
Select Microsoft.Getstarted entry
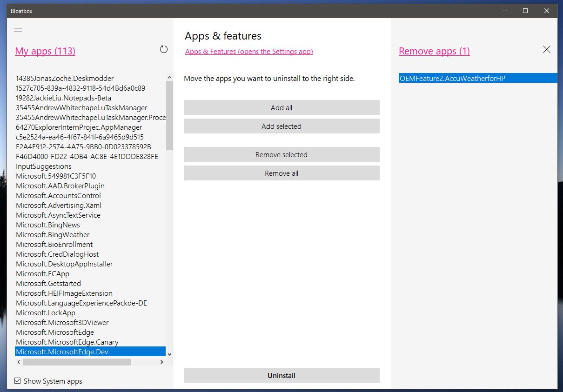click(90, 283)
